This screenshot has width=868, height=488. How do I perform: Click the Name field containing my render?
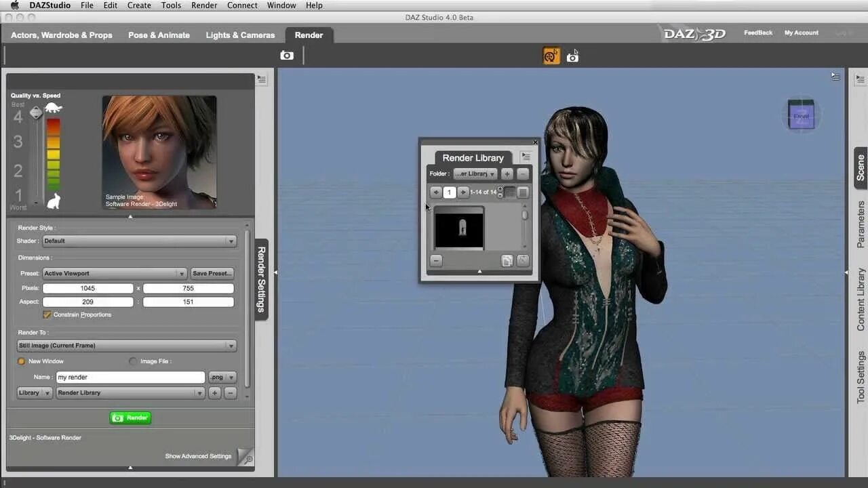[130, 378]
